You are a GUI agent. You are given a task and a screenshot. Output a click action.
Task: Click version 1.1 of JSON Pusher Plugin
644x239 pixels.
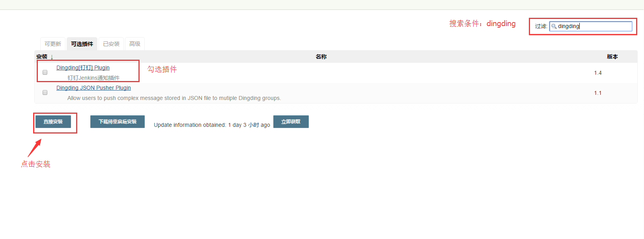pos(598,93)
